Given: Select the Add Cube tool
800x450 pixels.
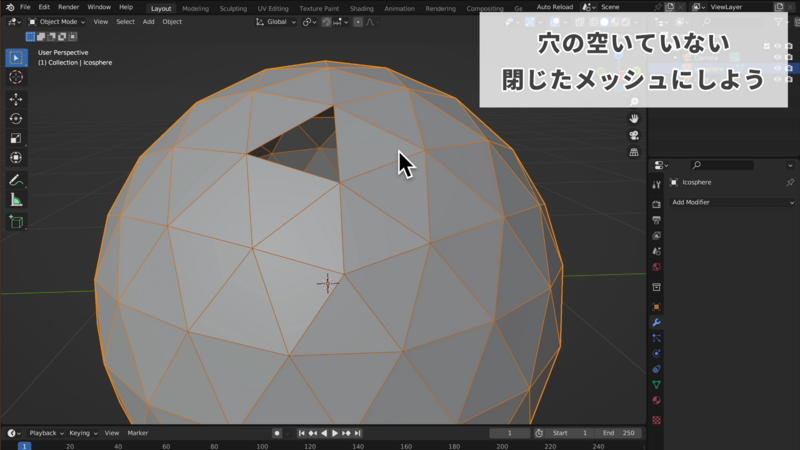Looking at the screenshot, I should tap(16, 222).
